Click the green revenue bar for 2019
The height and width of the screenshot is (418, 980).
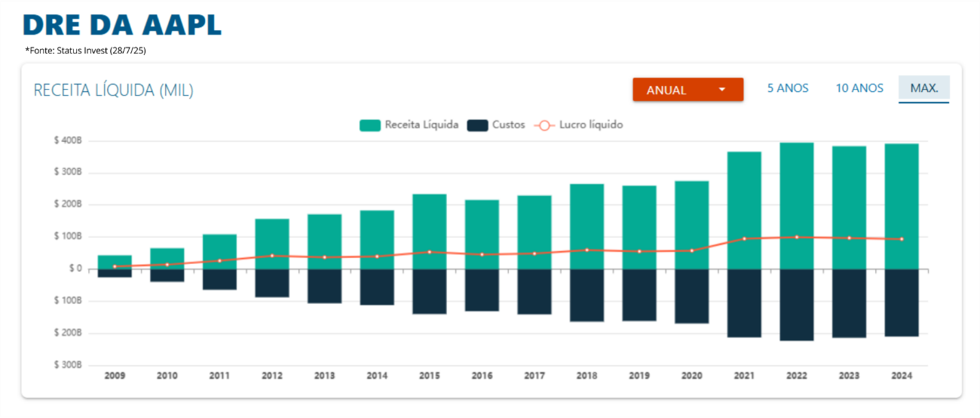639,227
